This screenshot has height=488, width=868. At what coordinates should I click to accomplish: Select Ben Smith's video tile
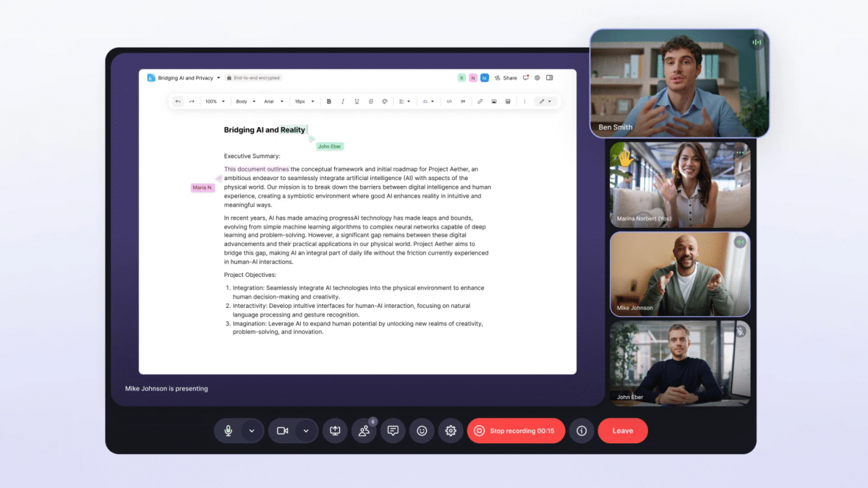point(680,83)
